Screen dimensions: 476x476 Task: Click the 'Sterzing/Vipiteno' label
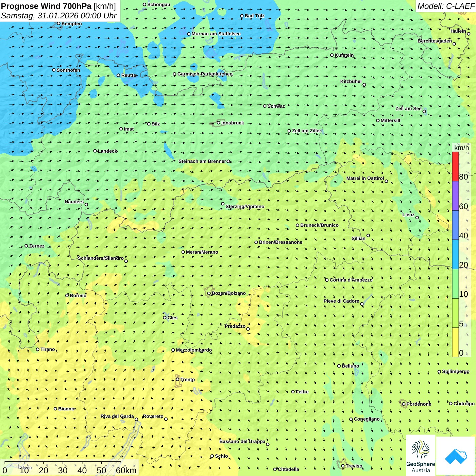tap(245, 206)
